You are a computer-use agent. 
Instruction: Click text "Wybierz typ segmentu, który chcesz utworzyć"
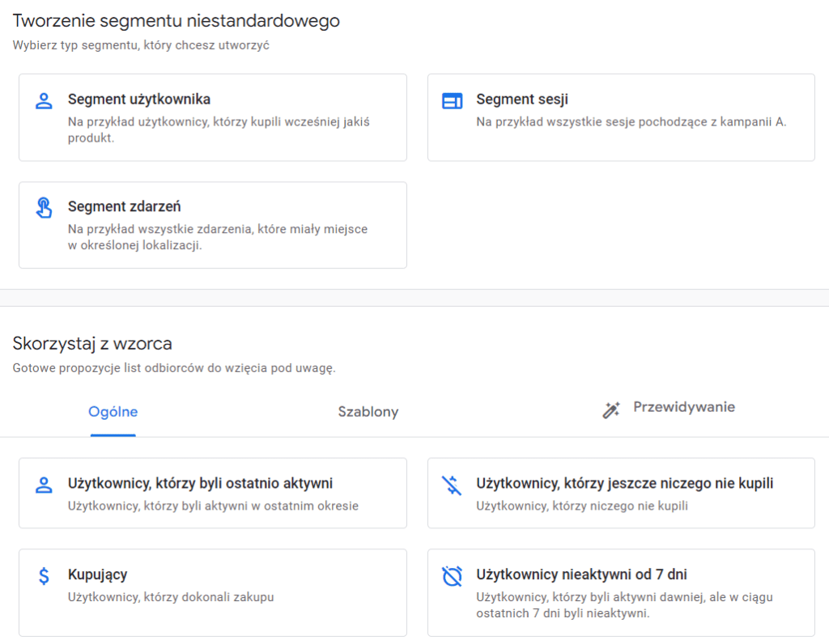(x=141, y=45)
